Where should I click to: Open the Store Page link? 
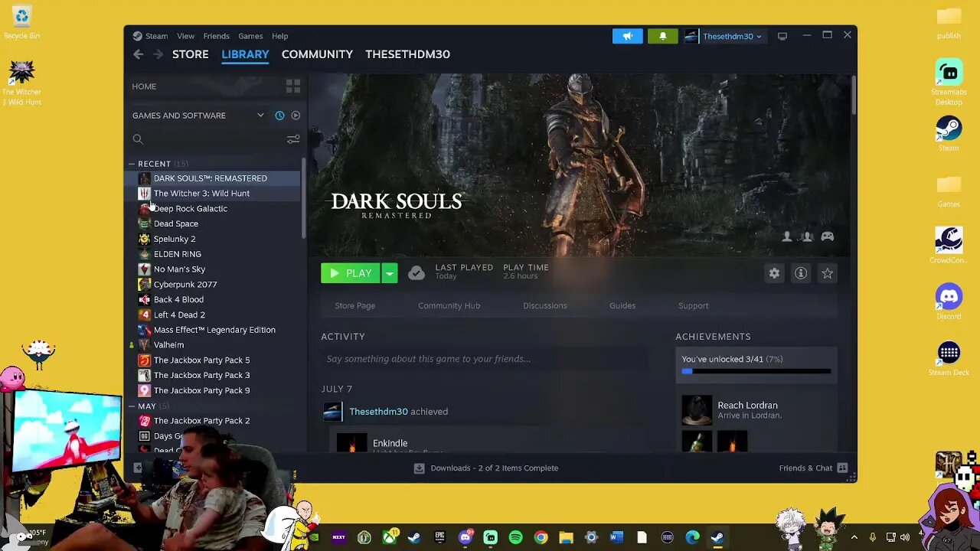tap(354, 305)
